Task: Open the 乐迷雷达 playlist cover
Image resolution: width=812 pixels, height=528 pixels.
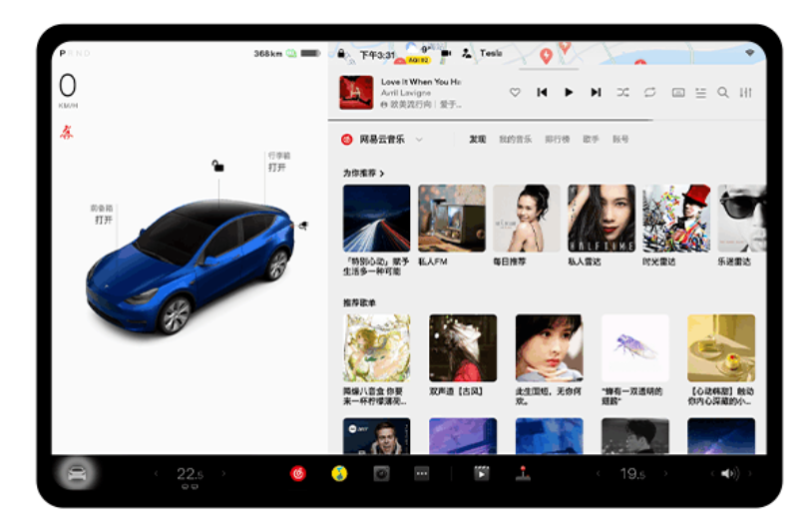Action: [x=742, y=219]
